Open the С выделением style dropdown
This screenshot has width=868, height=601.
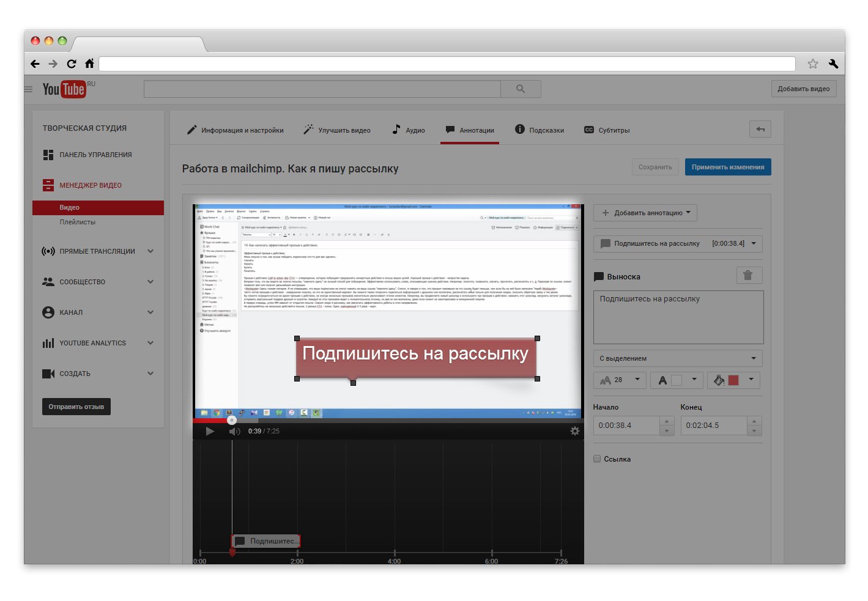click(x=677, y=358)
